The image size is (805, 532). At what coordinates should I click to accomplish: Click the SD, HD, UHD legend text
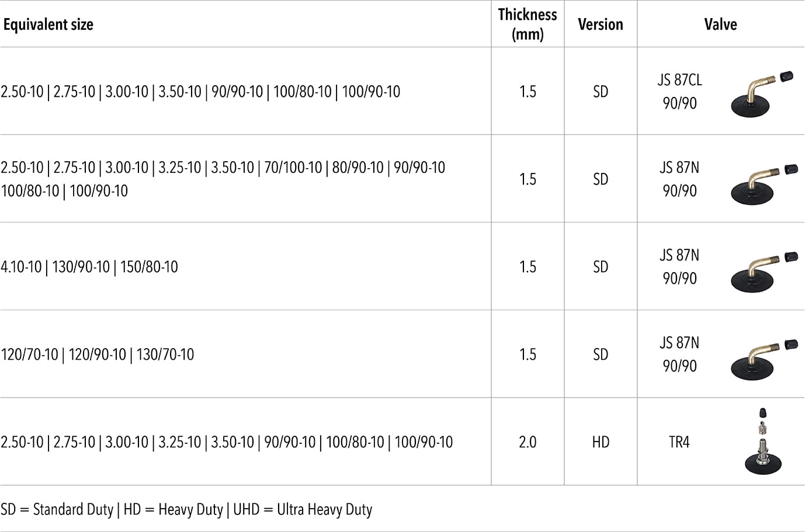click(x=186, y=510)
